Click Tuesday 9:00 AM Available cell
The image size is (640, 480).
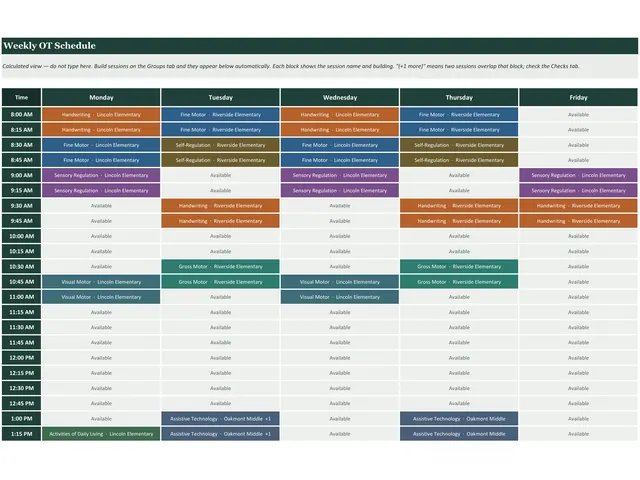point(220,175)
